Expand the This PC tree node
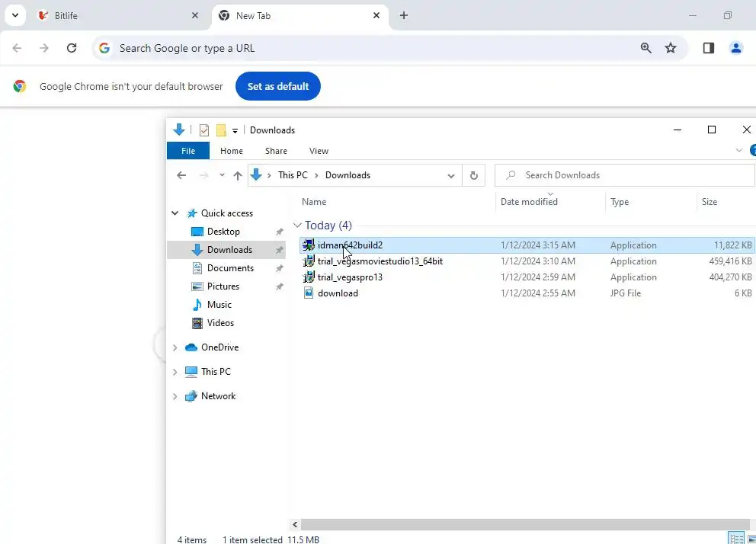The height and width of the screenshot is (544, 756). click(175, 372)
